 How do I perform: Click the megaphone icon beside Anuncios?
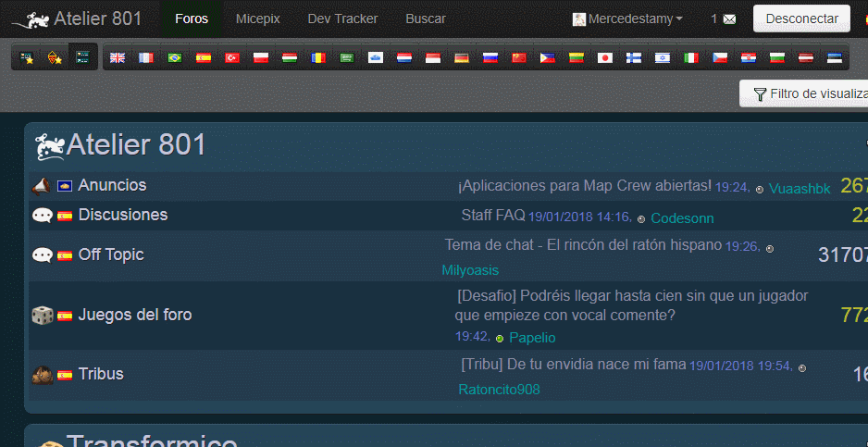pyautogui.click(x=42, y=186)
